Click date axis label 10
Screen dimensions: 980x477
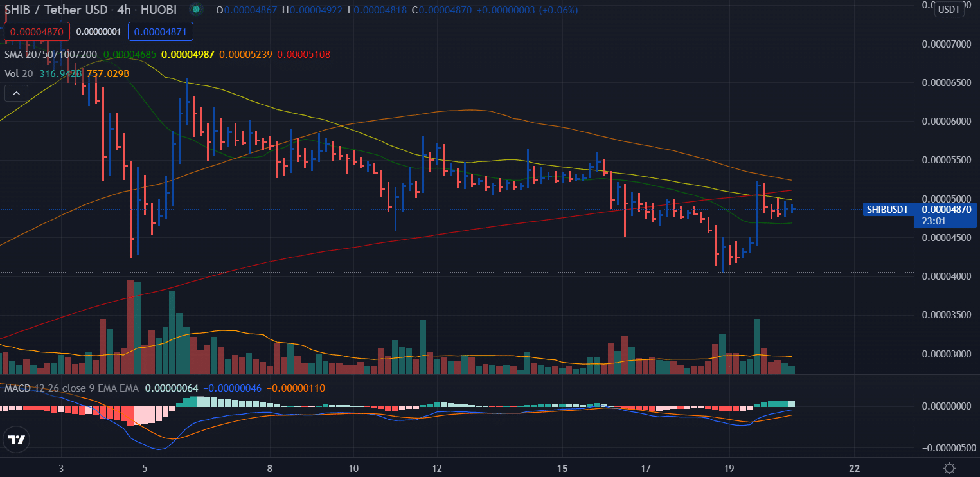(x=353, y=468)
